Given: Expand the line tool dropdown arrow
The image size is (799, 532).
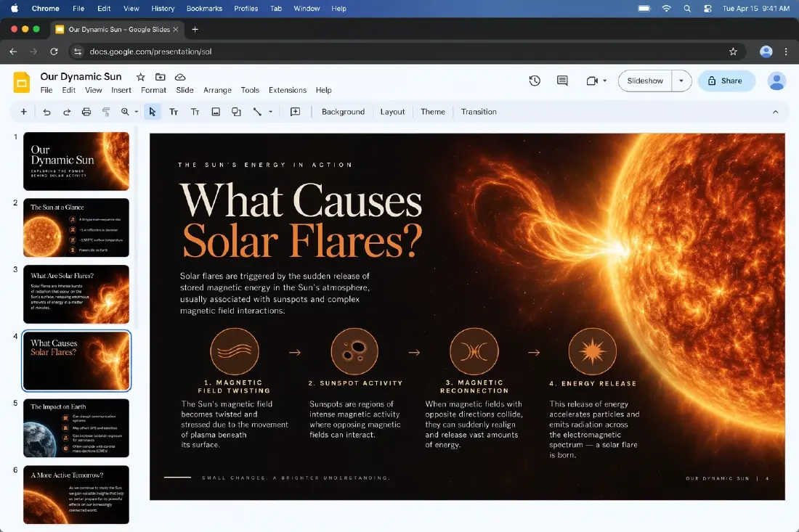Looking at the screenshot, I should pos(271,112).
